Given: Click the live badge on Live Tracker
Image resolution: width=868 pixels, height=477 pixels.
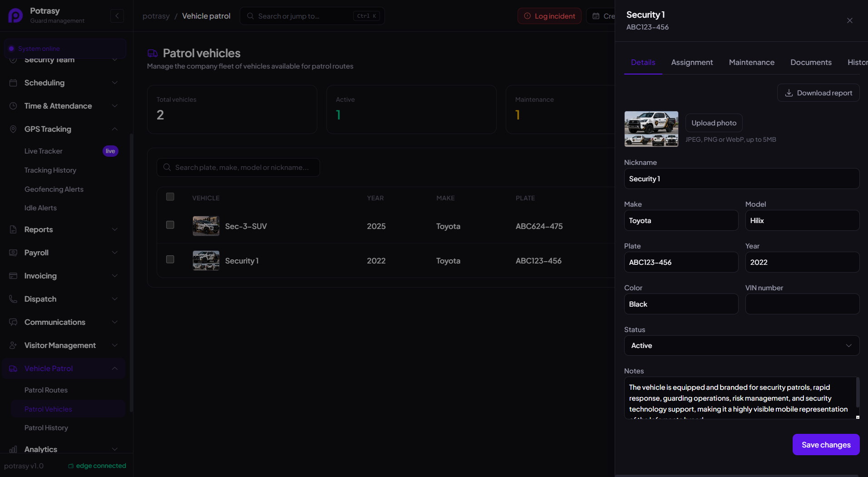Looking at the screenshot, I should click(x=110, y=151).
